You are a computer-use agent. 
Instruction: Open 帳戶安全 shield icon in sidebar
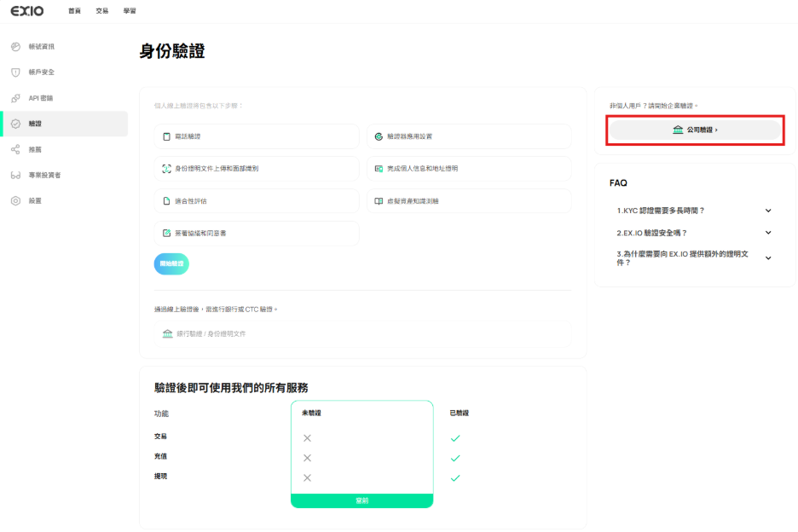[15, 72]
